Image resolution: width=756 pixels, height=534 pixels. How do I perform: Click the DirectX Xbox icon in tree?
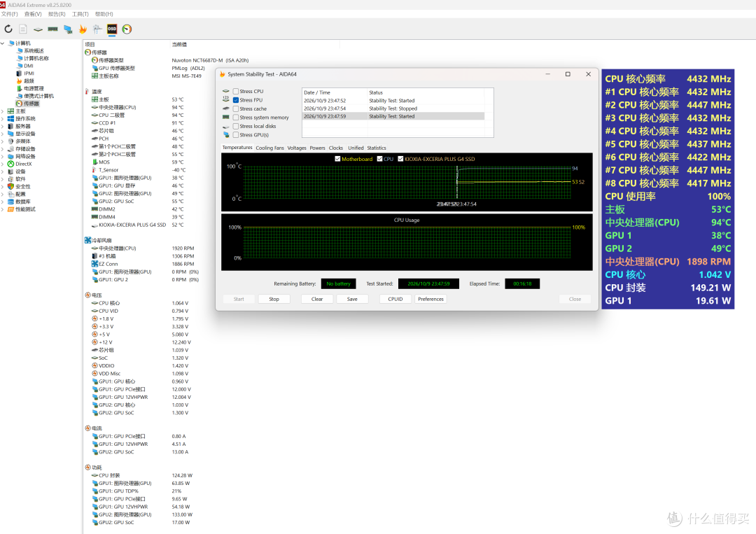click(x=10, y=164)
